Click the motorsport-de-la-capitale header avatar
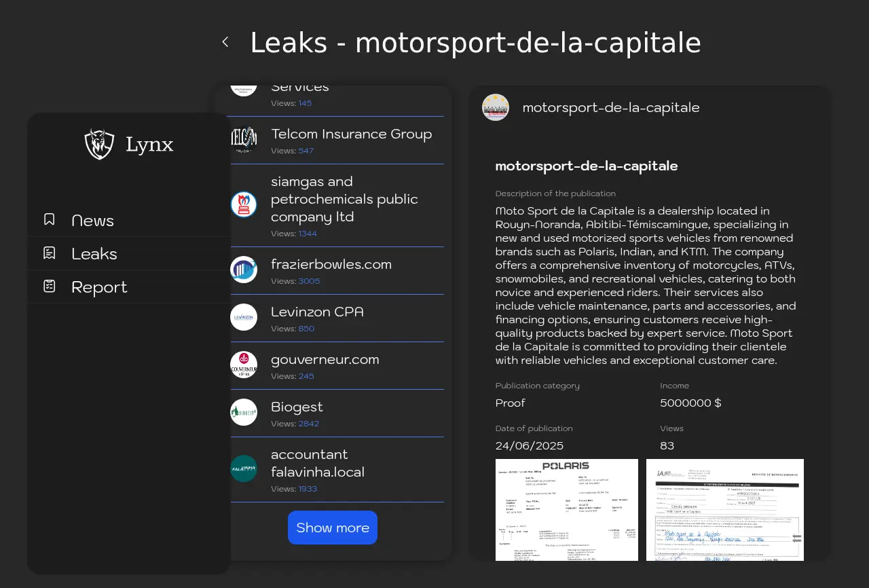This screenshot has height=588, width=869. pos(496,107)
